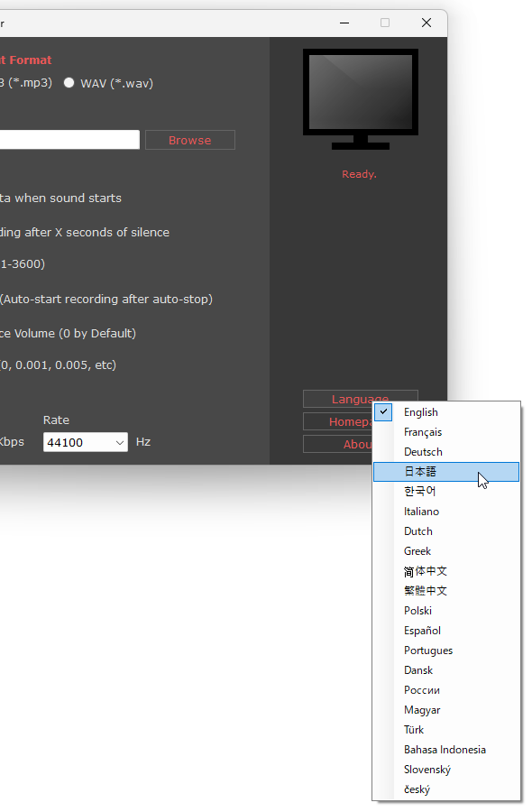
Task: Click the output path text field
Action: [x=69, y=140]
